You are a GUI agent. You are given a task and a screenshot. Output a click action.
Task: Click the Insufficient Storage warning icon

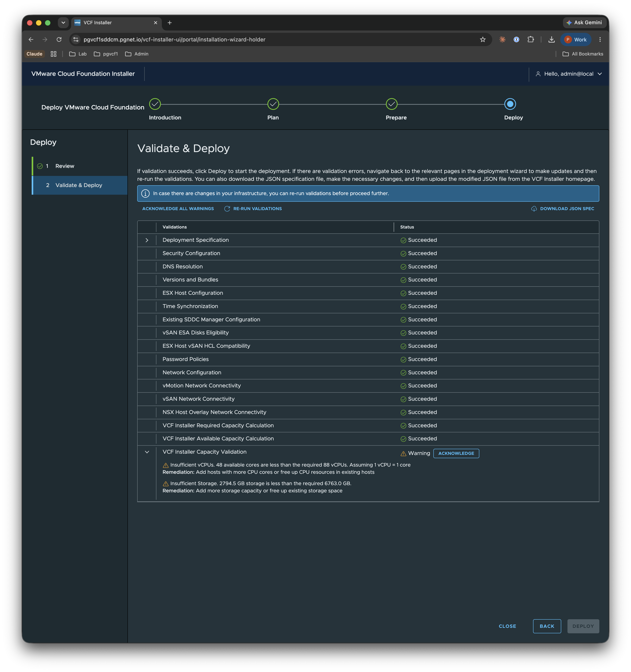click(166, 484)
